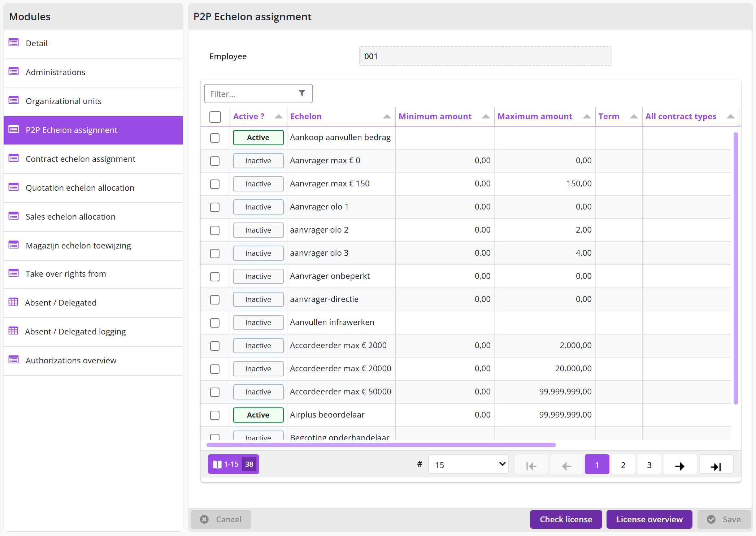Screen dimensions: 756x536
Task: Click the Authorizations overview module icon
Action: click(14, 360)
